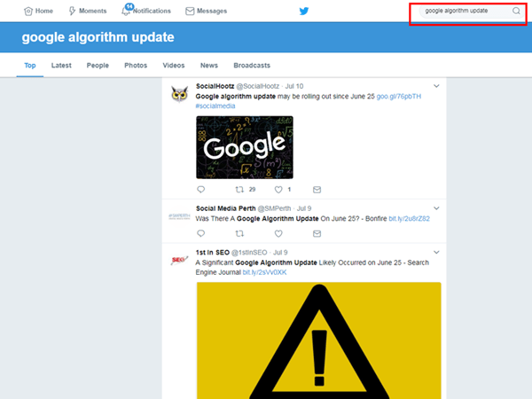The image size is (532, 399).
Task: Reply to the Social Media Perth tweet
Action: 201,233
